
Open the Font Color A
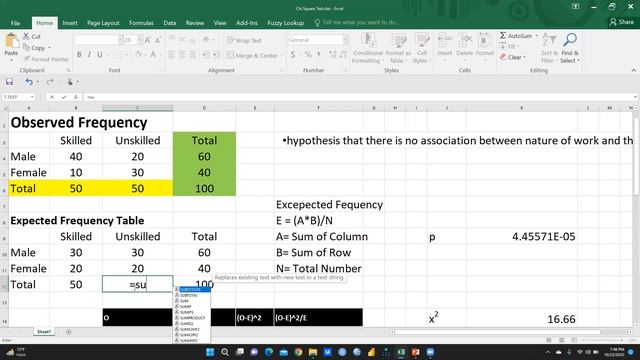(153, 55)
